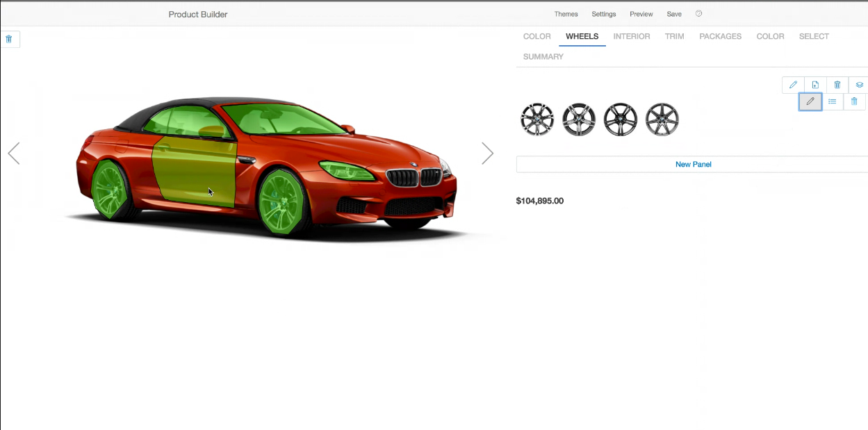This screenshot has width=868, height=430.
Task: Open help via the circular icon beside Save
Action: coord(698,14)
